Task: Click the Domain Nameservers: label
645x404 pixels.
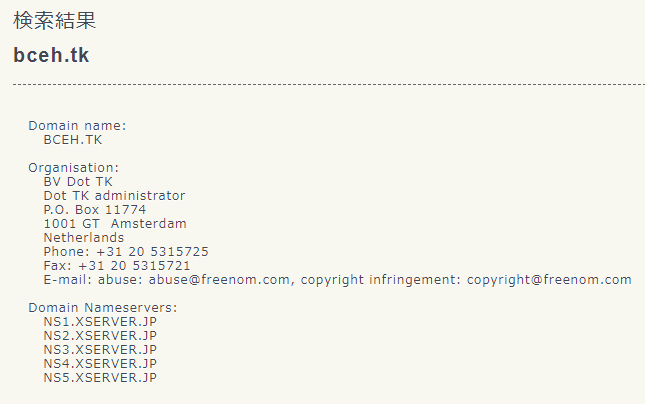Action: [x=103, y=308]
